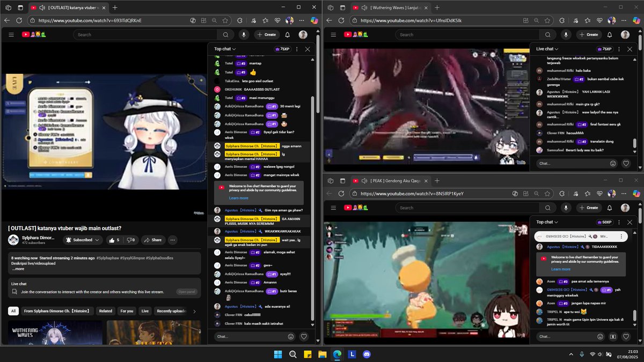Open YouTube guide menu in OUTLAST window
The image size is (644, 362).
(x=11, y=34)
